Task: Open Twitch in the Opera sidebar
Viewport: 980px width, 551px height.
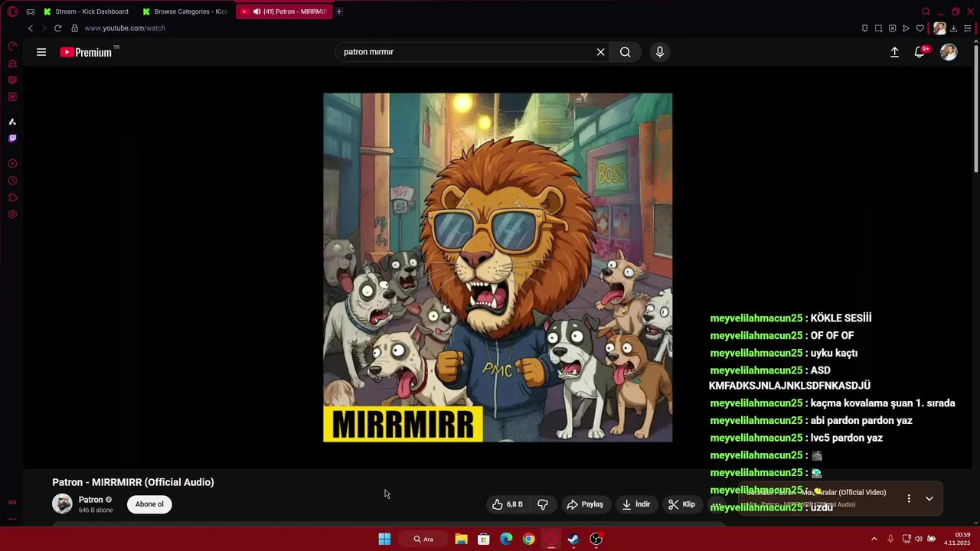Action: 12,139
